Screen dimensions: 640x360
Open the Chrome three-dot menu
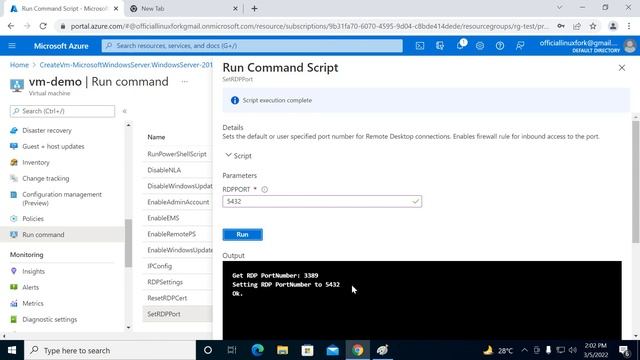[629, 26]
